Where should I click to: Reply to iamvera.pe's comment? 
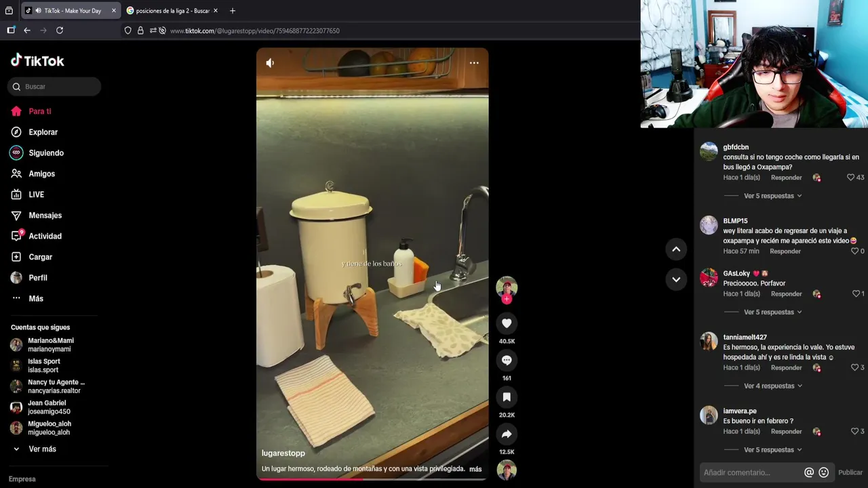(x=786, y=432)
